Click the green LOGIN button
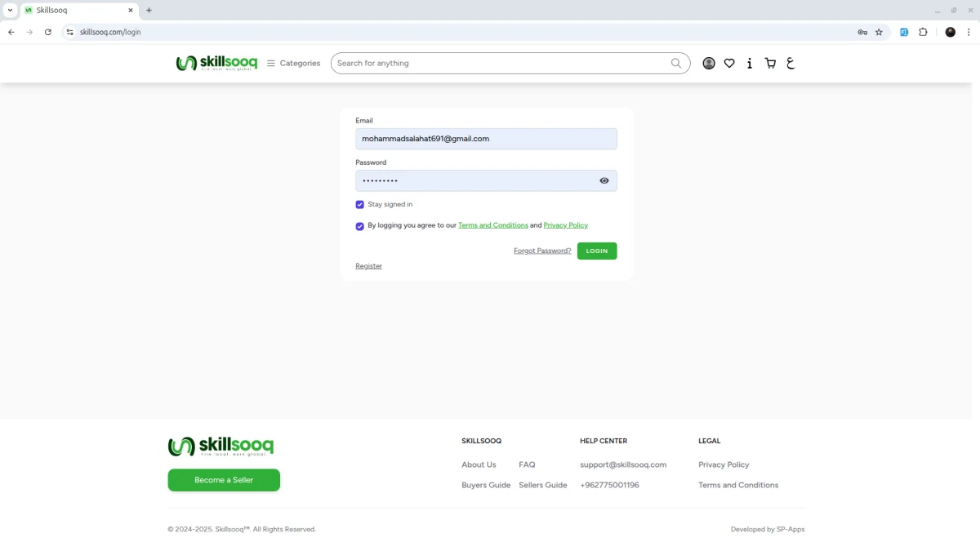This screenshot has height=551, width=980. (x=597, y=251)
